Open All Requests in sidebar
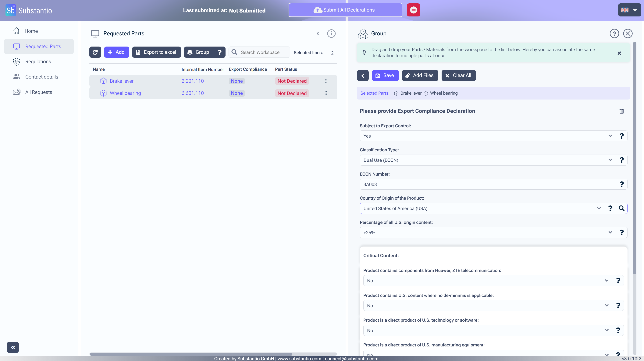644x361 pixels. (38, 92)
